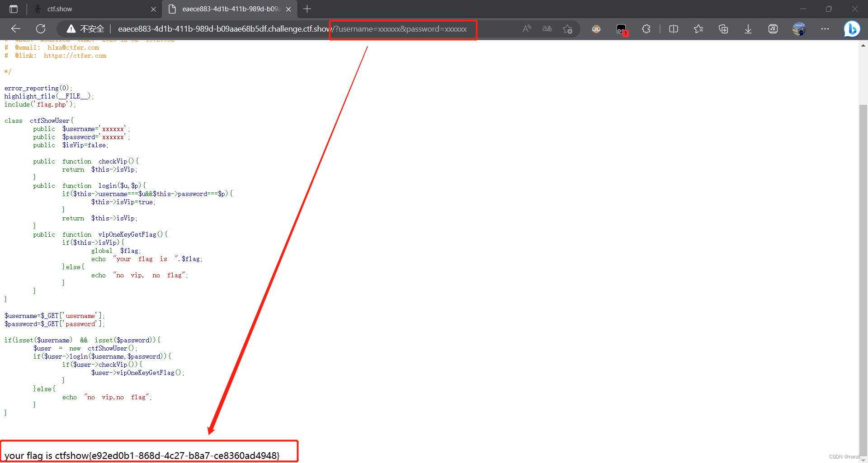Click 'highlight_file(__FILE__);' line
The image size is (868, 463).
[x=49, y=96]
